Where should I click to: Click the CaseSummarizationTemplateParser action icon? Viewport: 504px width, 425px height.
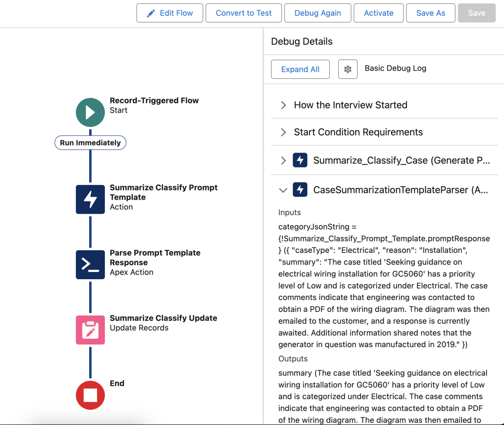tap(300, 190)
